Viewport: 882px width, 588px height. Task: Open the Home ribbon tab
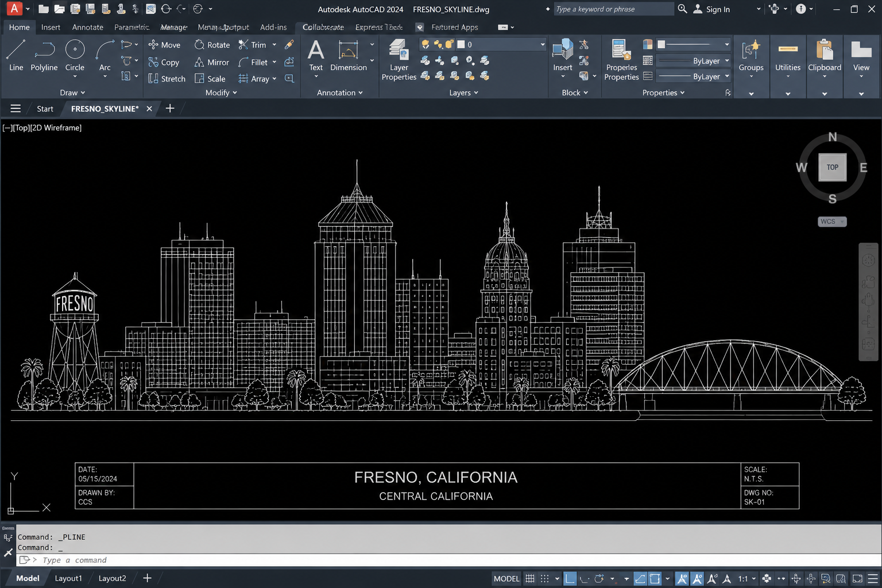click(x=20, y=27)
